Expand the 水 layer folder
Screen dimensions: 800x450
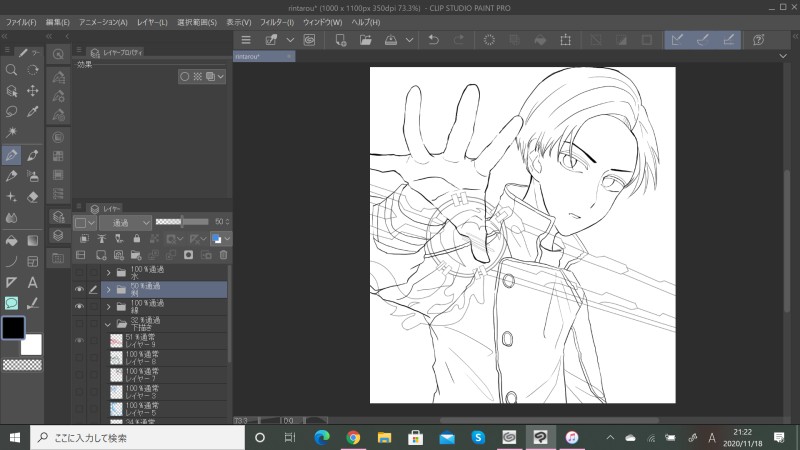click(108, 272)
